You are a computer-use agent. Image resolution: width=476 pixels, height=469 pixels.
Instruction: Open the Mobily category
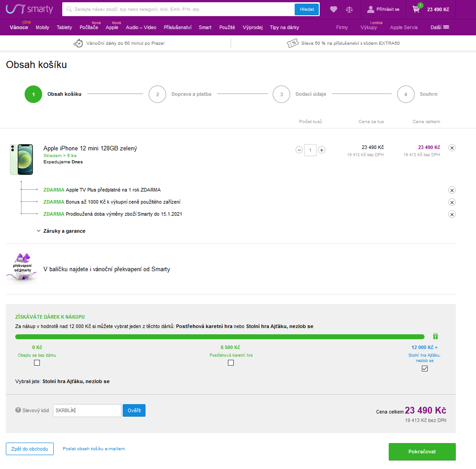point(42,27)
